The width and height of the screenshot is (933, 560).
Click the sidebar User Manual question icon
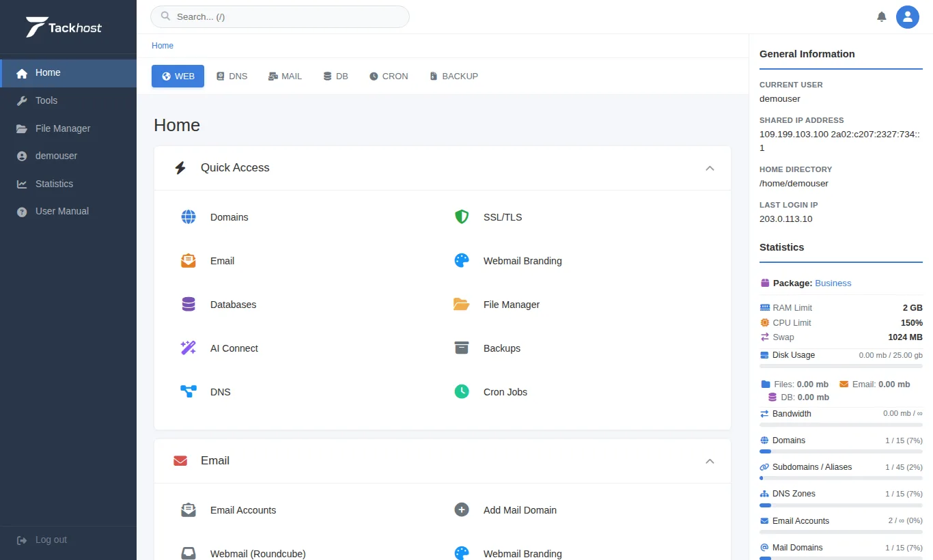coord(22,212)
